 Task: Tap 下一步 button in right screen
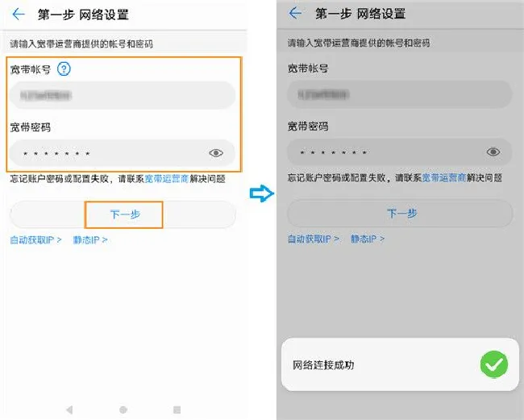tap(400, 213)
